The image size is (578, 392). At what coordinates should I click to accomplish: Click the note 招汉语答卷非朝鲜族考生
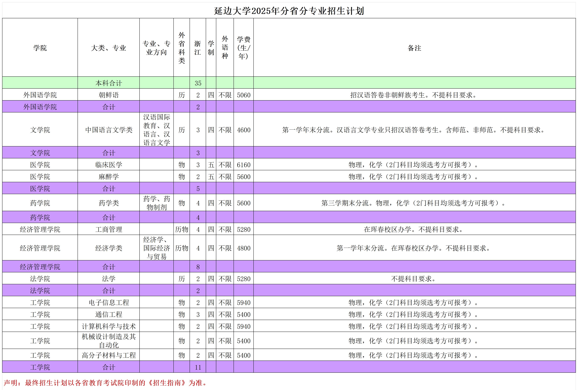(414, 95)
